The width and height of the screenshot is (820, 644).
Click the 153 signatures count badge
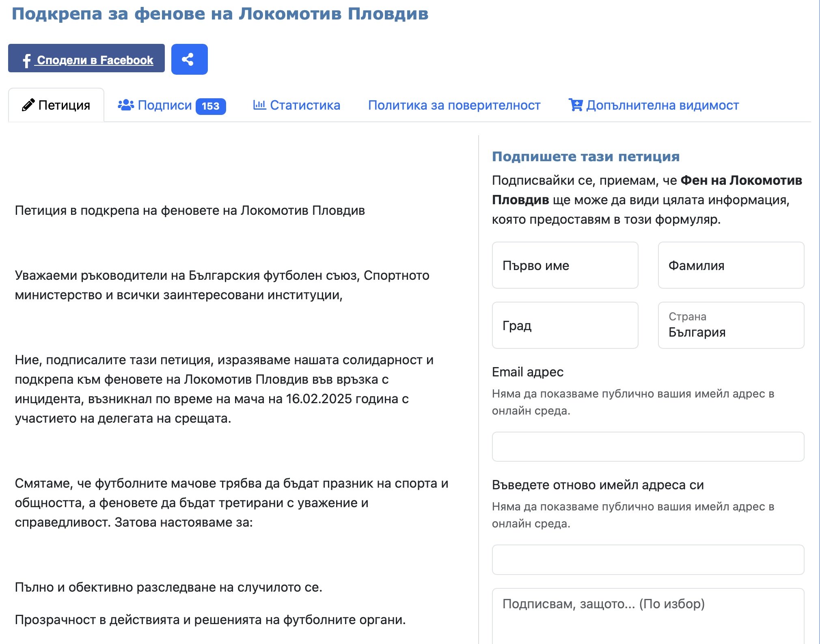click(x=211, y=106)
